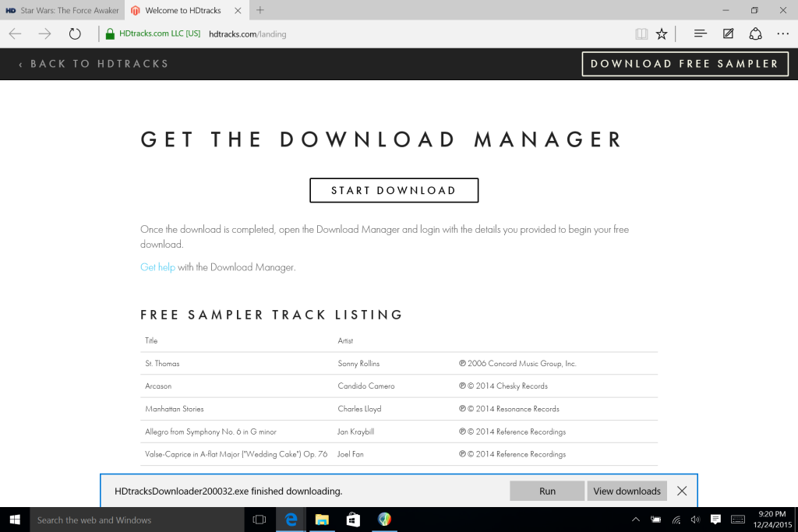Add page to favorites with star
Screen dimensions: 798x532
[x=662, y=34]
